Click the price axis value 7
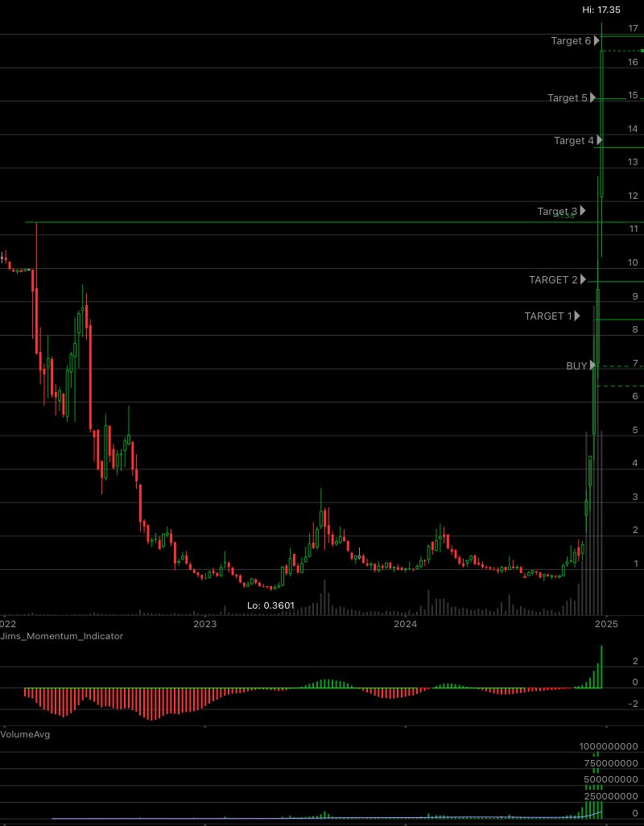The height and width of the screenshot is (826, 644). (x=635, y=363)
